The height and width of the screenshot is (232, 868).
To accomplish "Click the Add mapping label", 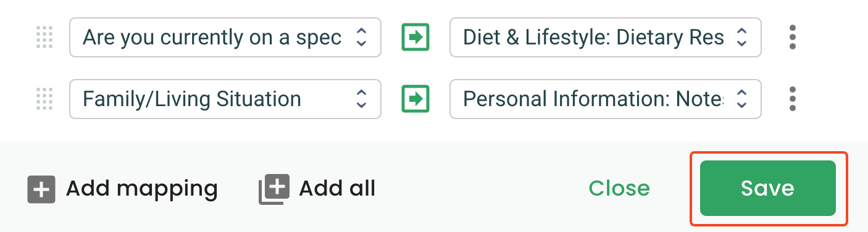I will tap(141, 188).
